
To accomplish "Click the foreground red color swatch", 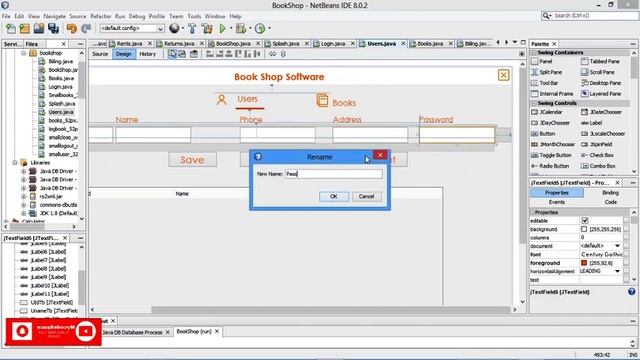I will click(584, 263).
